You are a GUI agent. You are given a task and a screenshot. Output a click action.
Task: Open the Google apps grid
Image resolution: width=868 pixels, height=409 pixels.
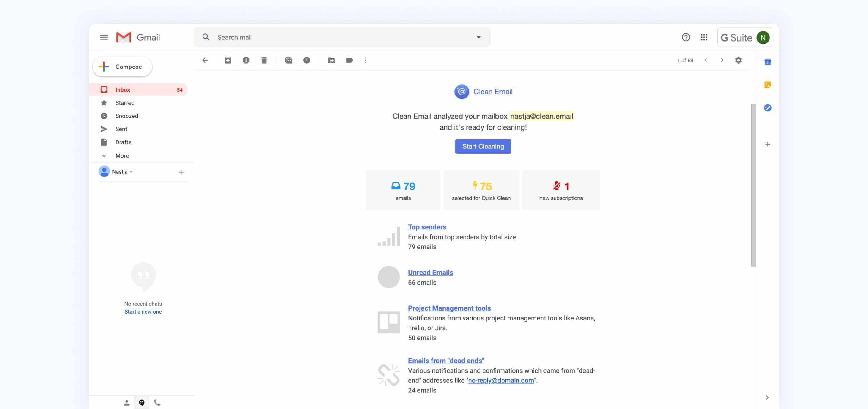click(x=704, y=37)
